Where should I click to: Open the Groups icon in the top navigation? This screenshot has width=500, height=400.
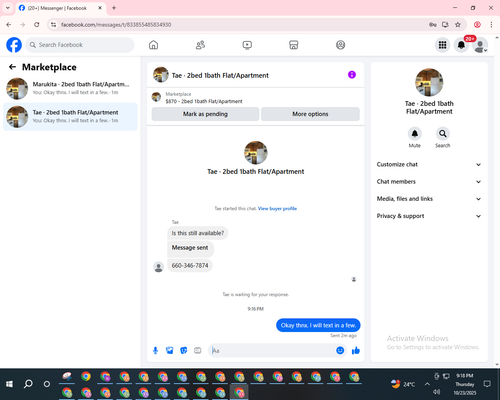(340, 45)
